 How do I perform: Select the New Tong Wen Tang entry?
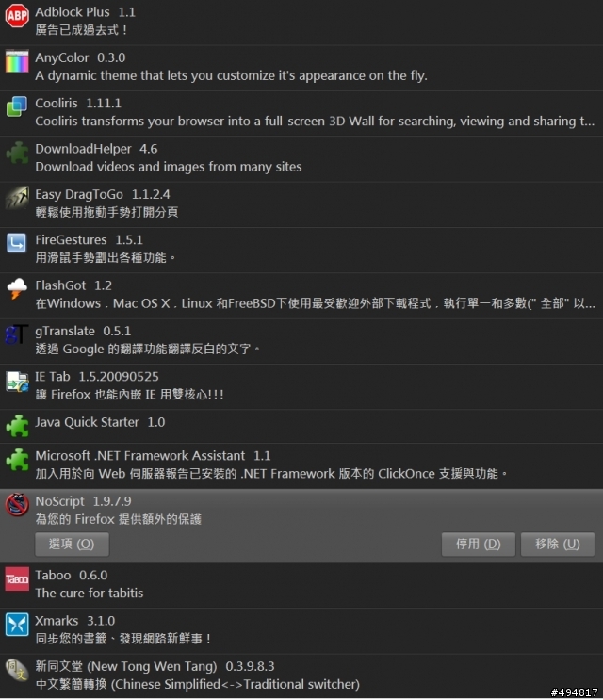pyautogui.click(x=301, y=676)
